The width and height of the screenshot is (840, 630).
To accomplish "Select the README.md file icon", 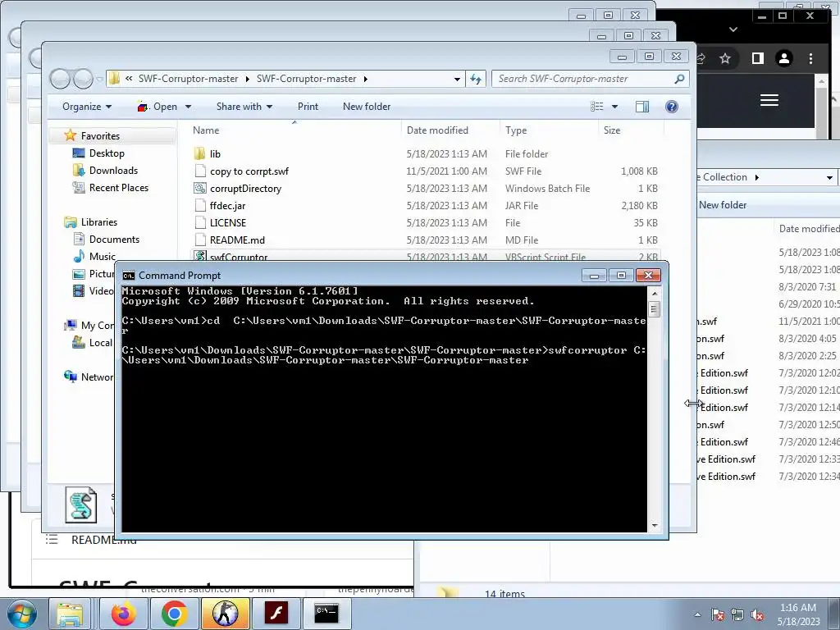I will tap(200, 240).
